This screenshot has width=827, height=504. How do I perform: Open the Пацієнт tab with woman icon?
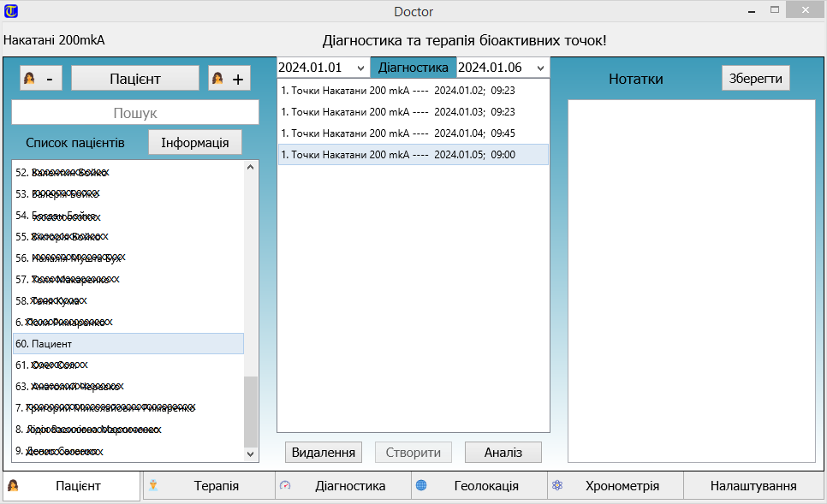click(x=71, y=486)
